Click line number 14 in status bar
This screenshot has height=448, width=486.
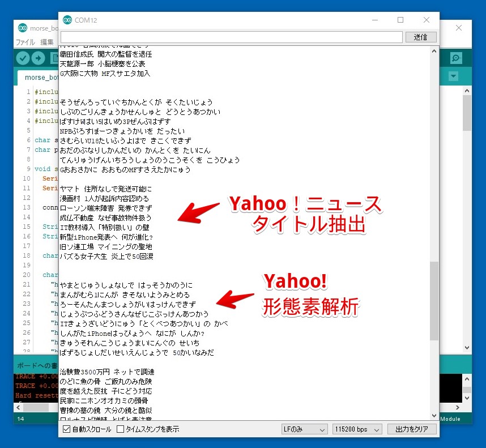(20, 419)
